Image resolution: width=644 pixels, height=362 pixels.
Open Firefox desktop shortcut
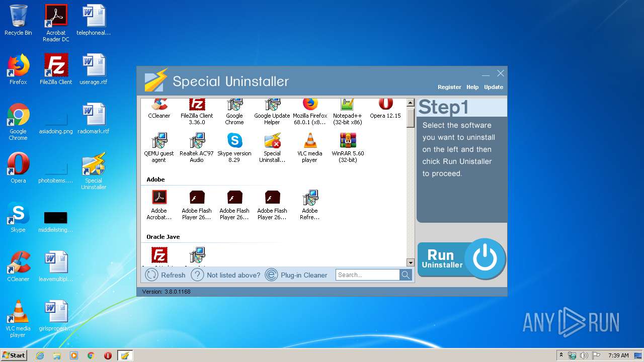[x=18, y=69]
